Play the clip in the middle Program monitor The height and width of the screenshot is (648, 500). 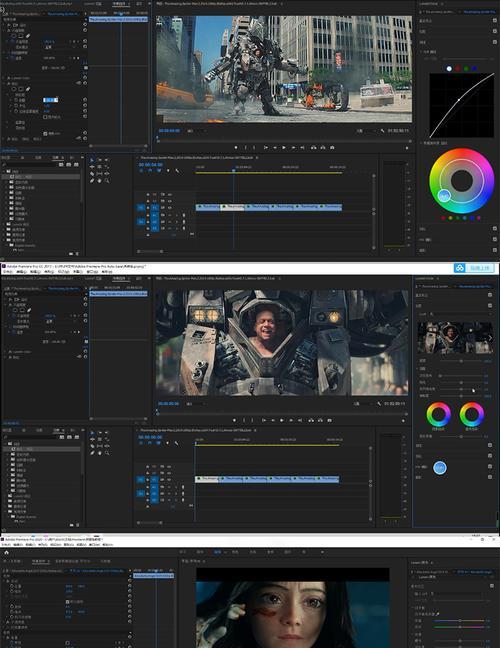pos(282,421)
